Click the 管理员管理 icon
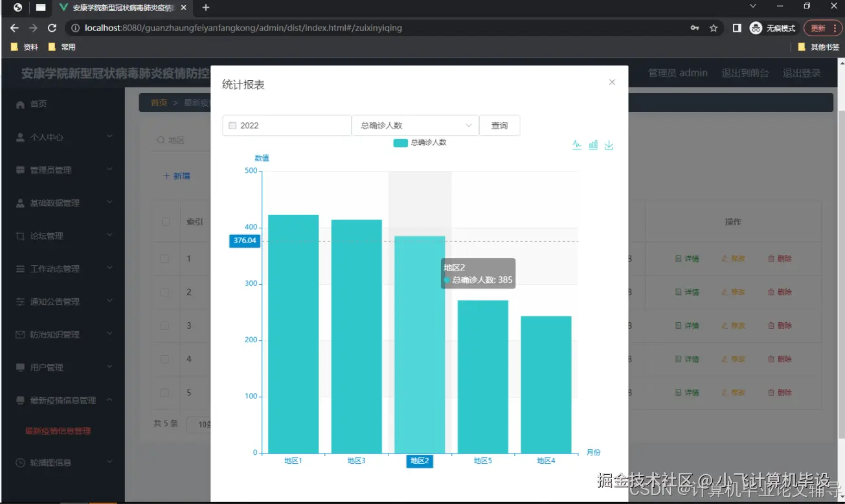Viewport: 845px width, 504px height. (x=20, y=170)
